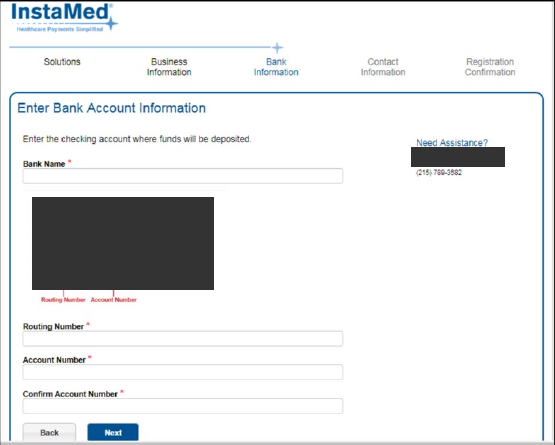
Task: Open the Business Information step
Action: (x=169, y=67)
